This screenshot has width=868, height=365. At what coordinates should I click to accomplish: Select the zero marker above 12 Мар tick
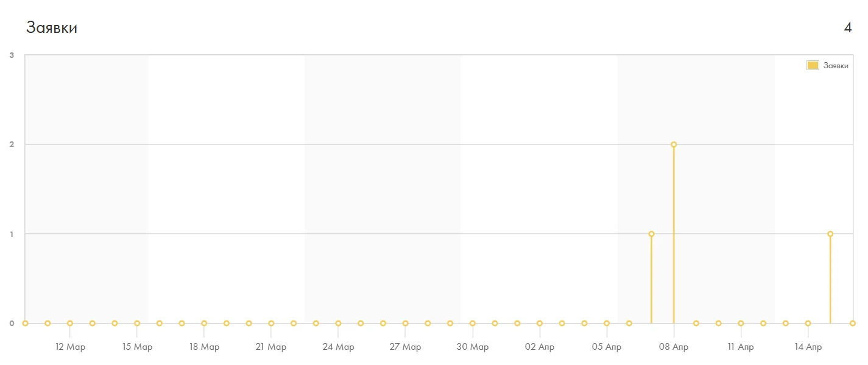pyautogui.click(x=70, y=323)
